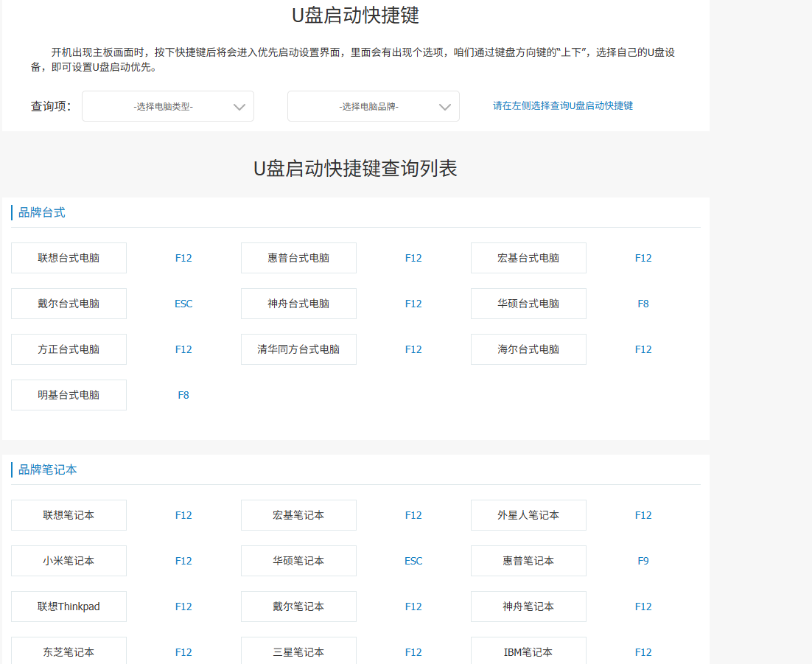Click F12 next to 小米笔记本
This screenshot has width=812, height=664.
click(183, 560)
